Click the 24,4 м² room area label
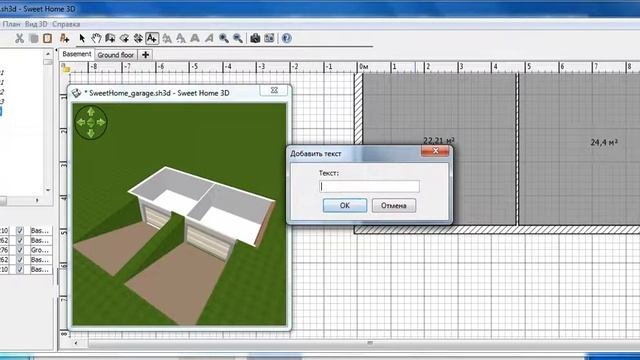 pyautogui.click(x=604, y=142)
